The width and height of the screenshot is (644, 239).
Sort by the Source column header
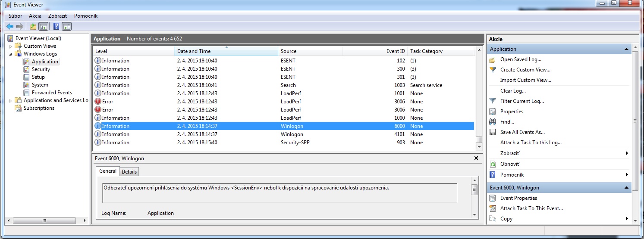pos(311,51)
